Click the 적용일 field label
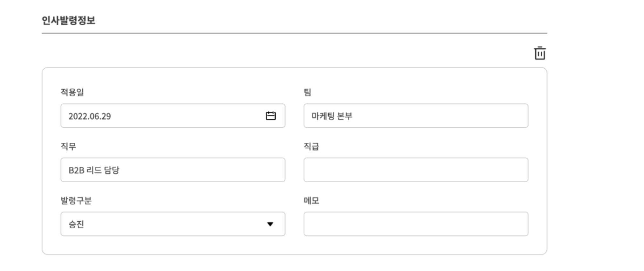644x271 pixels. [72, 92]
